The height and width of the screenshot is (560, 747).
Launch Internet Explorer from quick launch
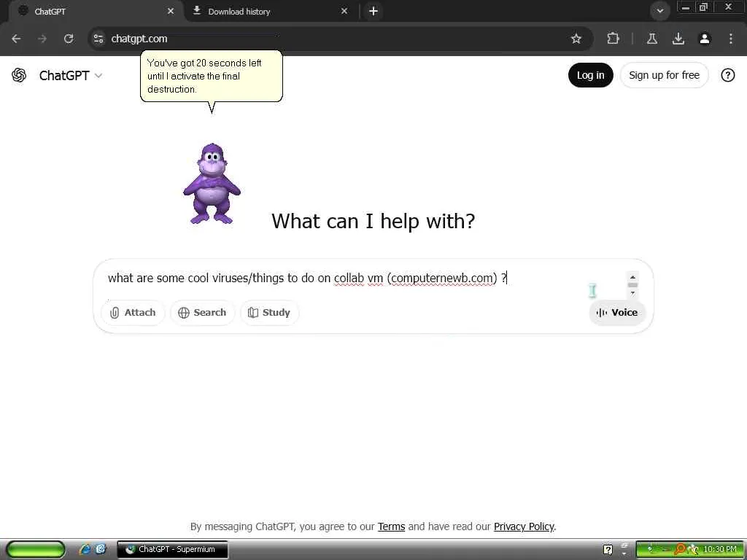coord(85,549)
